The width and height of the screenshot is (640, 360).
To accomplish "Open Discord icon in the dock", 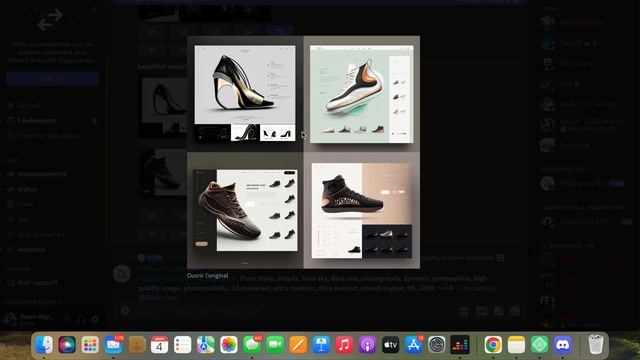I will (562, 345).
